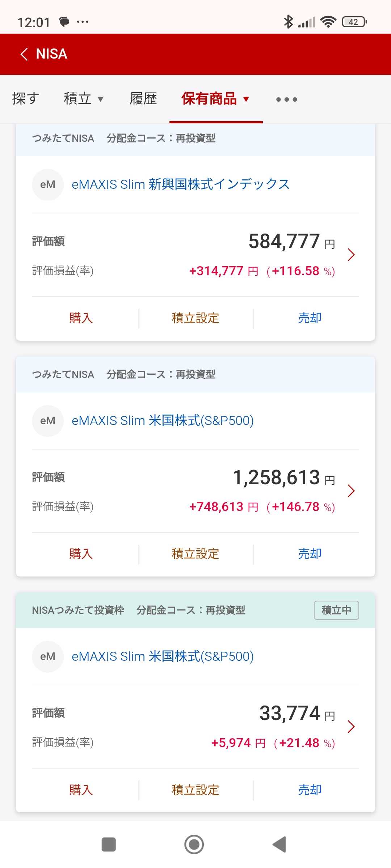Tap the back arrow beside NISA

[24, 54]
